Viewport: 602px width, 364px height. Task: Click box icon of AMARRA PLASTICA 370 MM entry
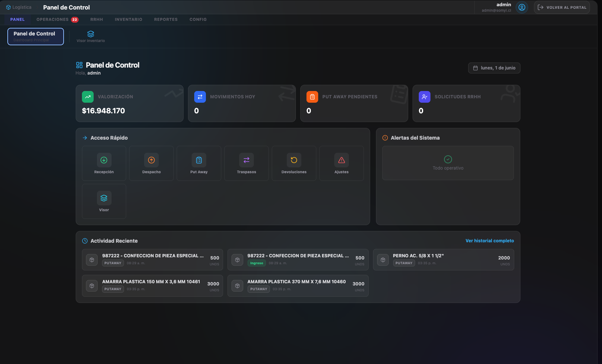[237, 286]
